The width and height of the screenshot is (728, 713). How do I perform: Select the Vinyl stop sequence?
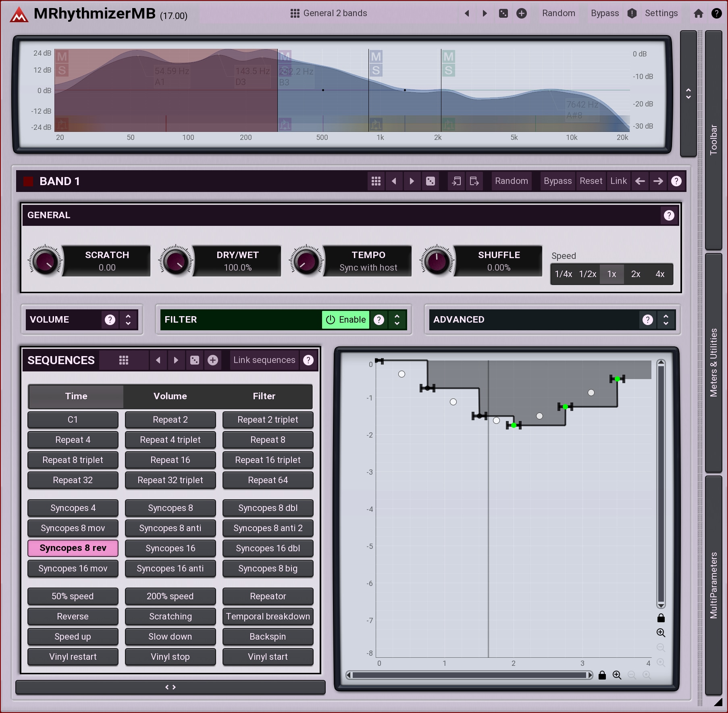[x=170, y=657]
